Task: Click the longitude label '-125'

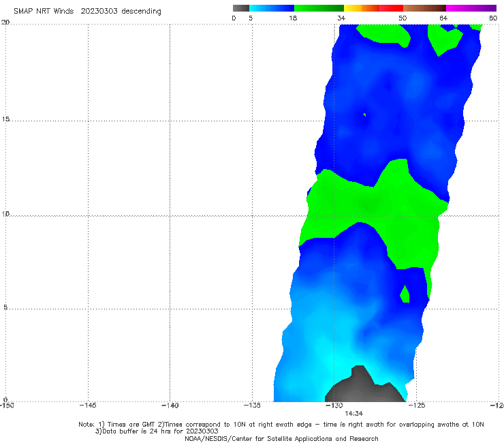Action: pos(417,406)
